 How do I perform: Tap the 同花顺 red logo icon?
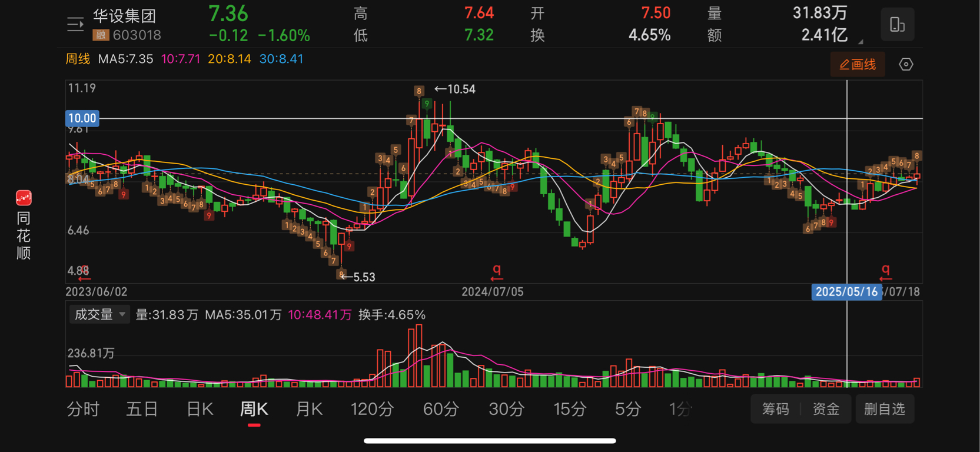tap(24, 198)
